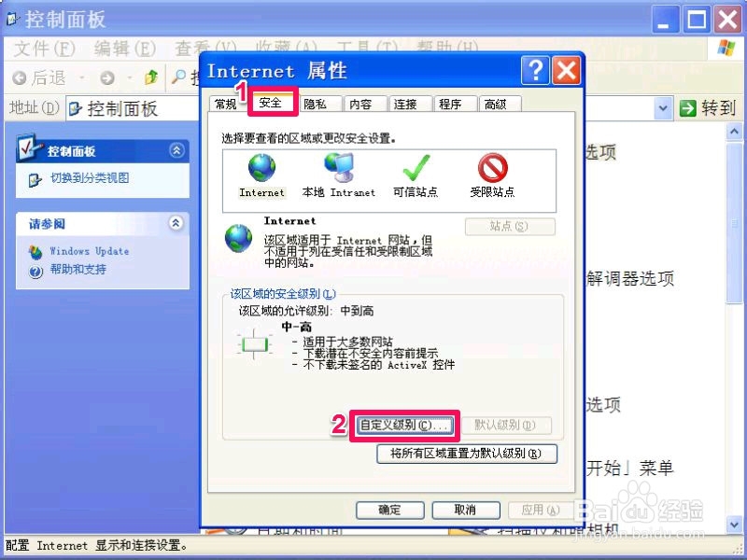Click the 转到 green go arrow

pos(687,108)
